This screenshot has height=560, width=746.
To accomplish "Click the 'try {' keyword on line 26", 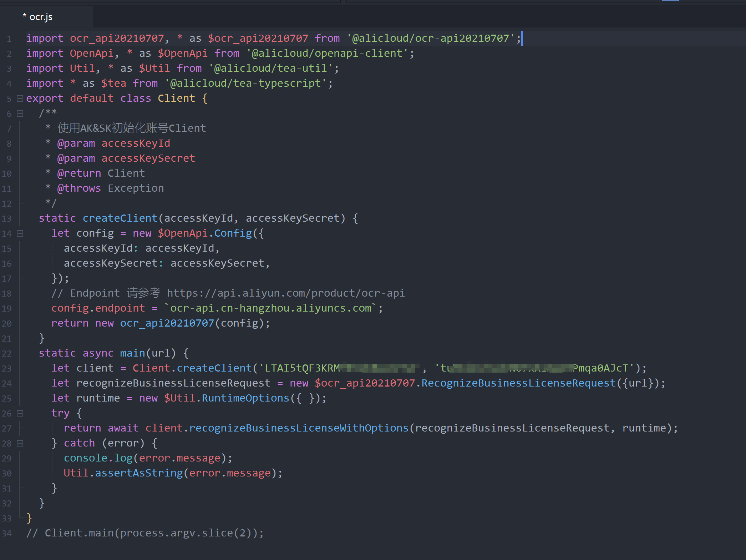I will pyautogui.click(x=66, y=413).
